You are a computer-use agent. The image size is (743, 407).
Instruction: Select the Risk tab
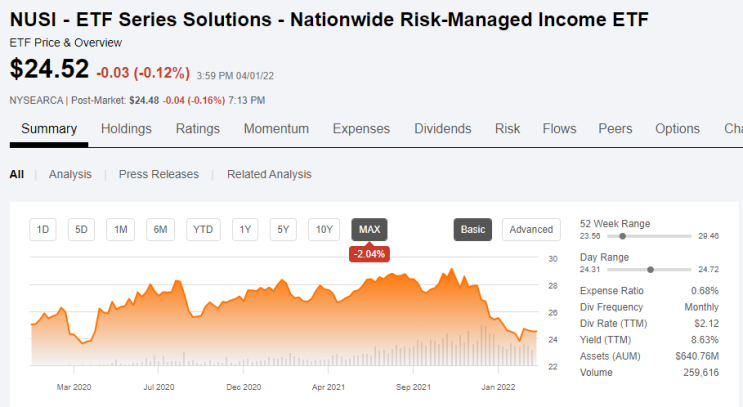pyautogui.click(x=507, y=129)
